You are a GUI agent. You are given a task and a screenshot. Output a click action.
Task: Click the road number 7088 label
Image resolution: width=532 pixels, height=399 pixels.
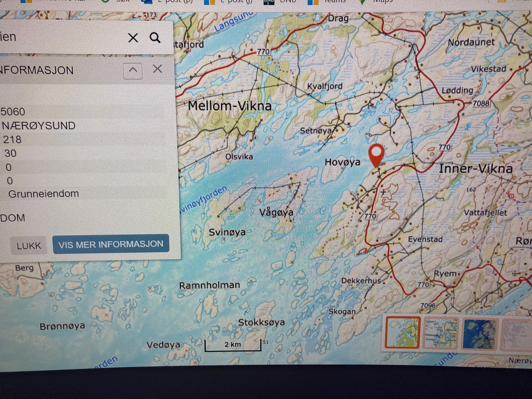coord(481,103)
